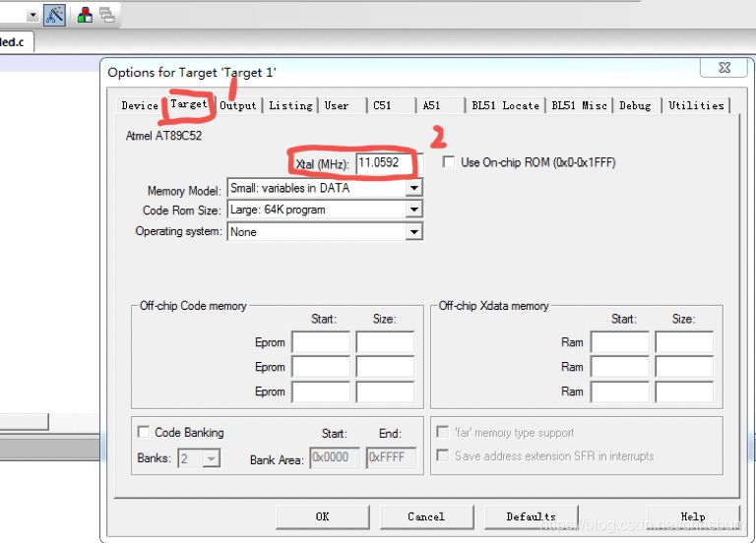Viewport: 756px width, 543px height.
Task: Click the second Eprom Start field
Action: 321,367
